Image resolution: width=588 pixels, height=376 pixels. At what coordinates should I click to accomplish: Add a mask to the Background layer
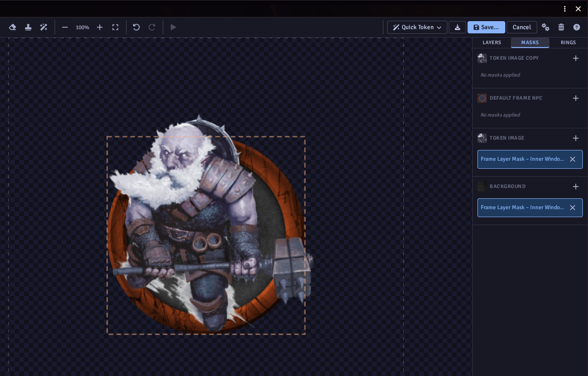coord(576,187)
